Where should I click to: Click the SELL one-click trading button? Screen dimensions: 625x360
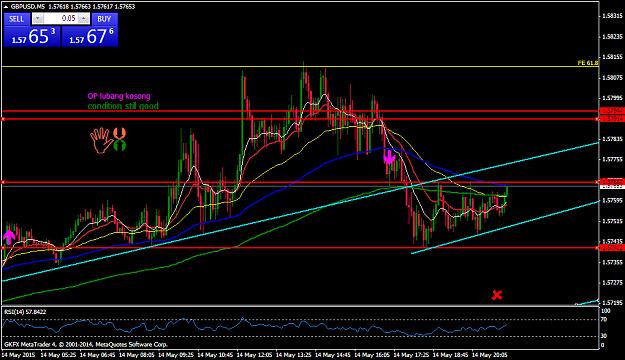point(17,19)
